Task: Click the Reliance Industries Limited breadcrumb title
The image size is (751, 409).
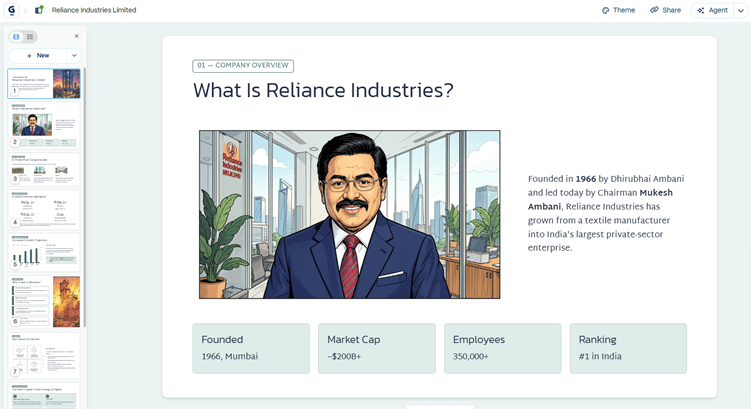Action: [94, 10]
